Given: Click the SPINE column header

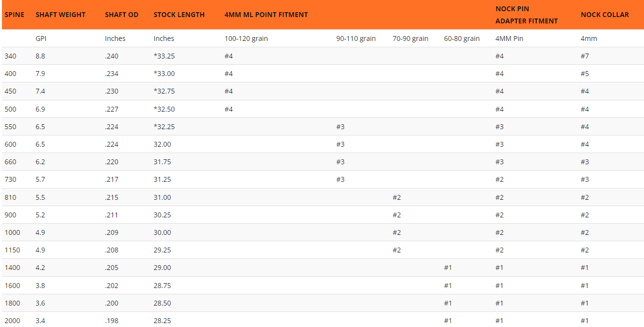Looking at the screenshot, I should pyautogui.click(x=15, y=15).
